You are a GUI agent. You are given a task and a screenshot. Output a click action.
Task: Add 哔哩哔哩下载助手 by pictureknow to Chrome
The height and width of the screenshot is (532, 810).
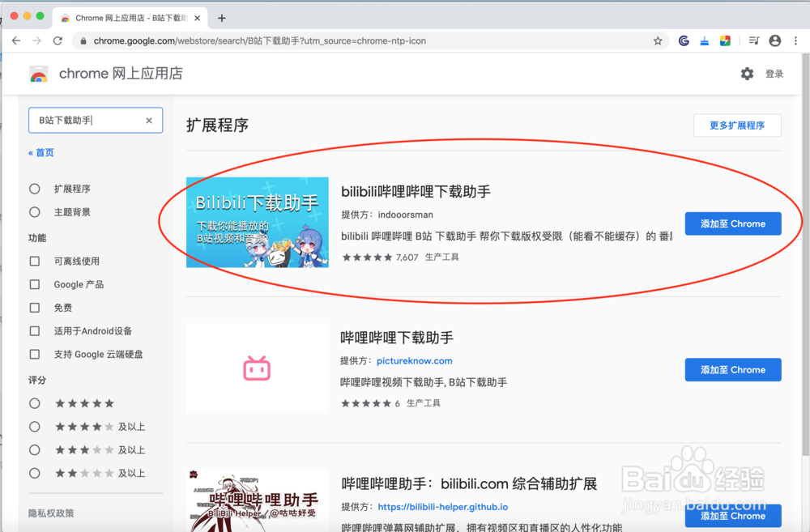click(x=733, y=370)
